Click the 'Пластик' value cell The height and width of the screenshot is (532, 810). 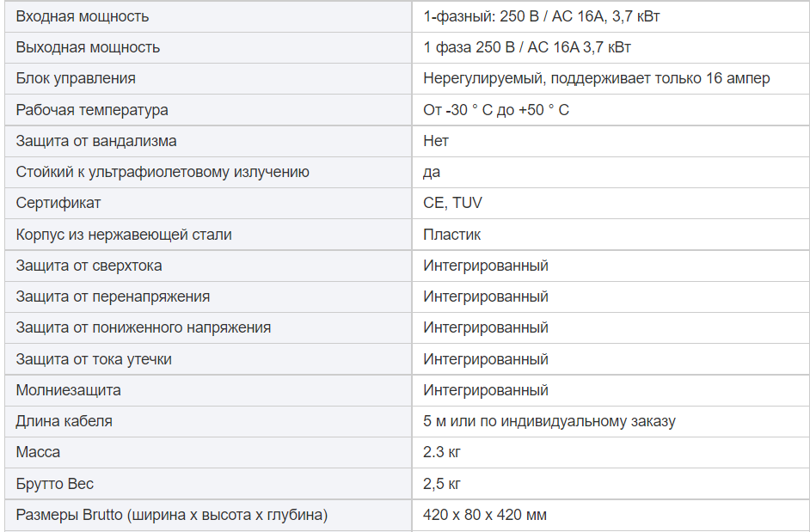(x=611, y=235)
